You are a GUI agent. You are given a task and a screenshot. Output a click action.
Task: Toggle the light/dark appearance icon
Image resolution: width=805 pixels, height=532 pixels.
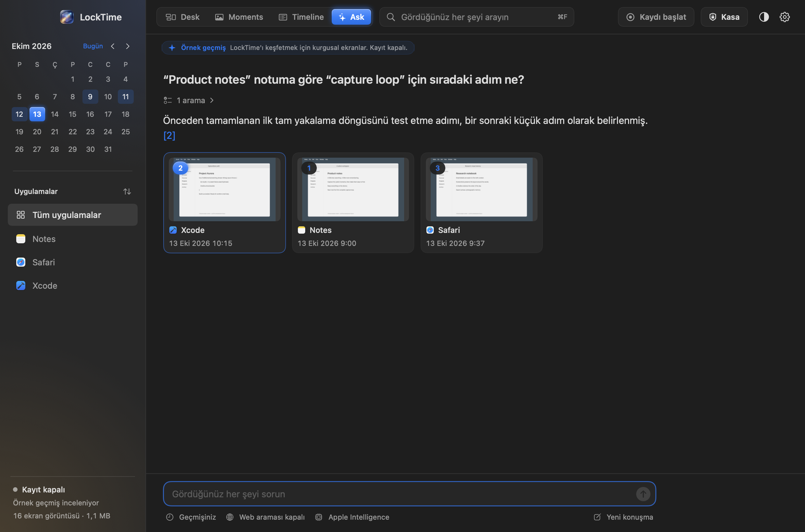763,17
